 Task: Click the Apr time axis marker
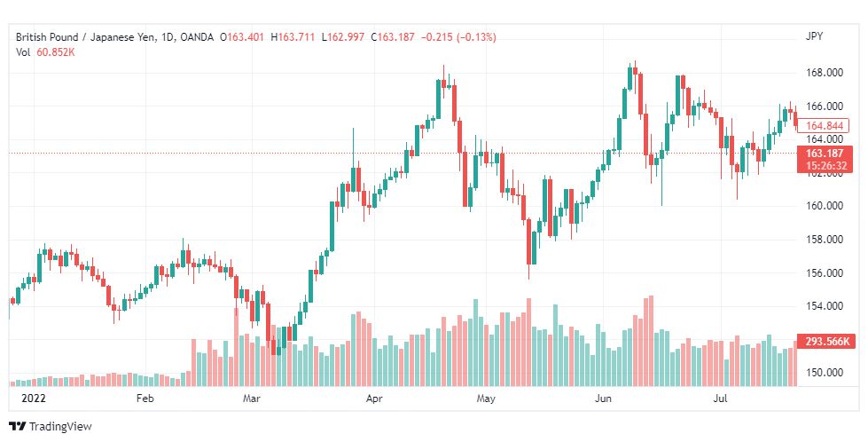click(x=373, y=399)
